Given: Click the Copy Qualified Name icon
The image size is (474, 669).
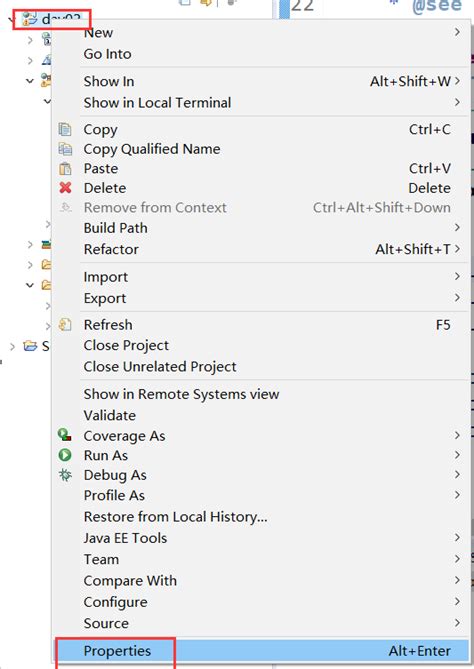Looking at the screenshot, I should pyautogui.click(x=65, y=149).
